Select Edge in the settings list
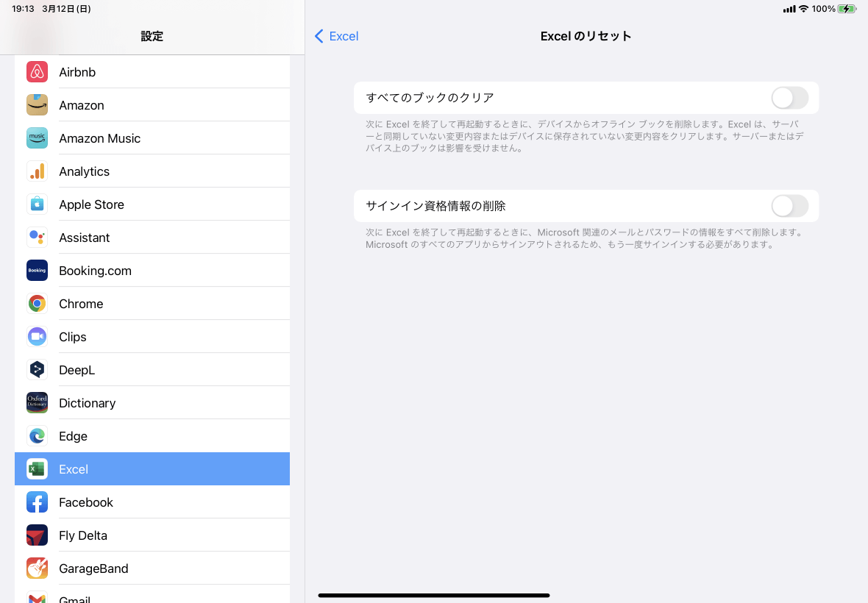The image size is (868, 603). [x=152, y=436]
